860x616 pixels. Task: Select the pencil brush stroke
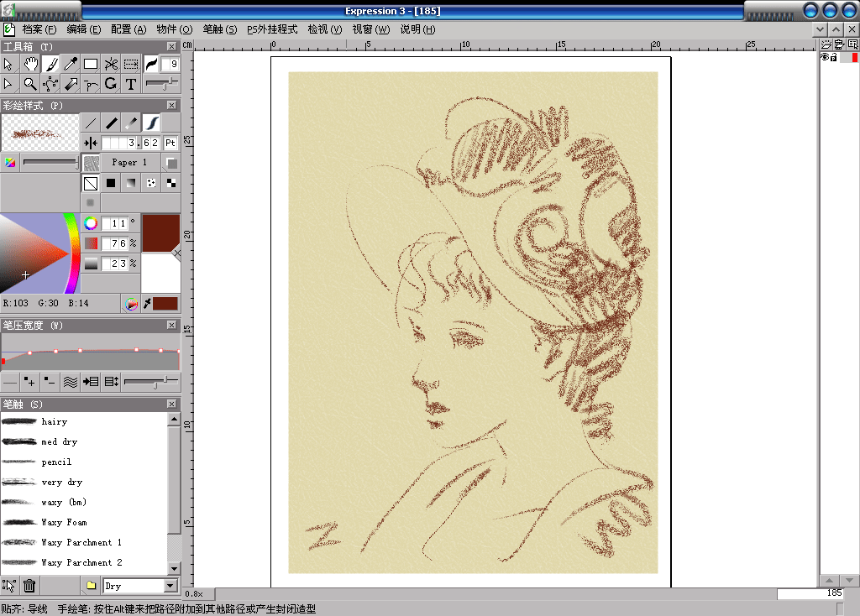pos(84,462)
